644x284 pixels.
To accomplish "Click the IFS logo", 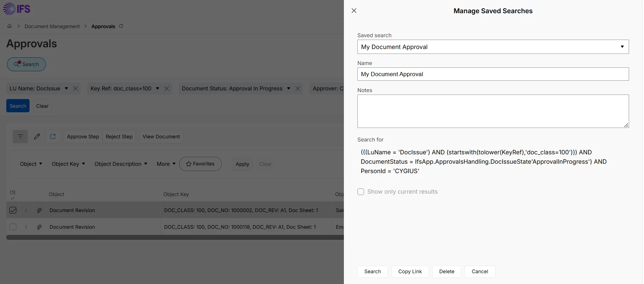I will click(x=17, y=9).
